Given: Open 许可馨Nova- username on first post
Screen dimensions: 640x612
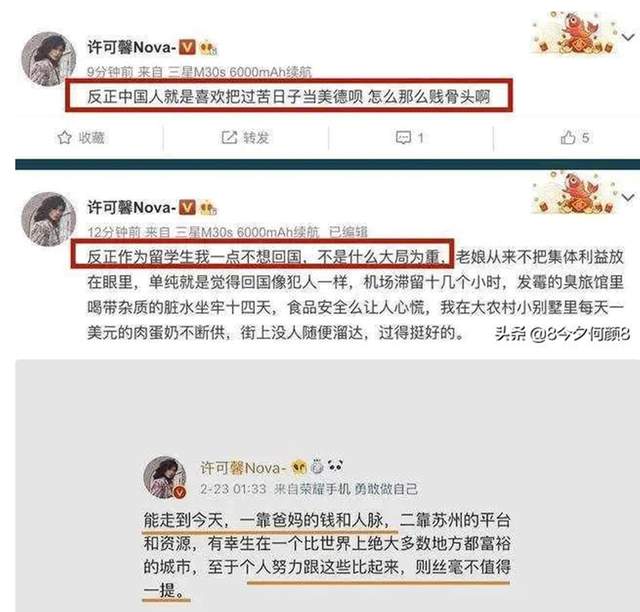Looking at the screenshot, I should (131, 47).
